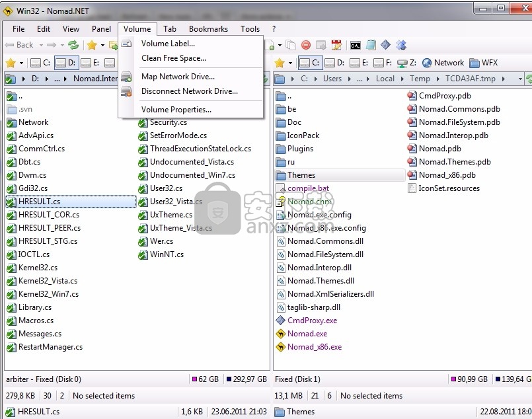Open the Back history dropdown arrow
The image size is (532, 419).
[41, 45]
